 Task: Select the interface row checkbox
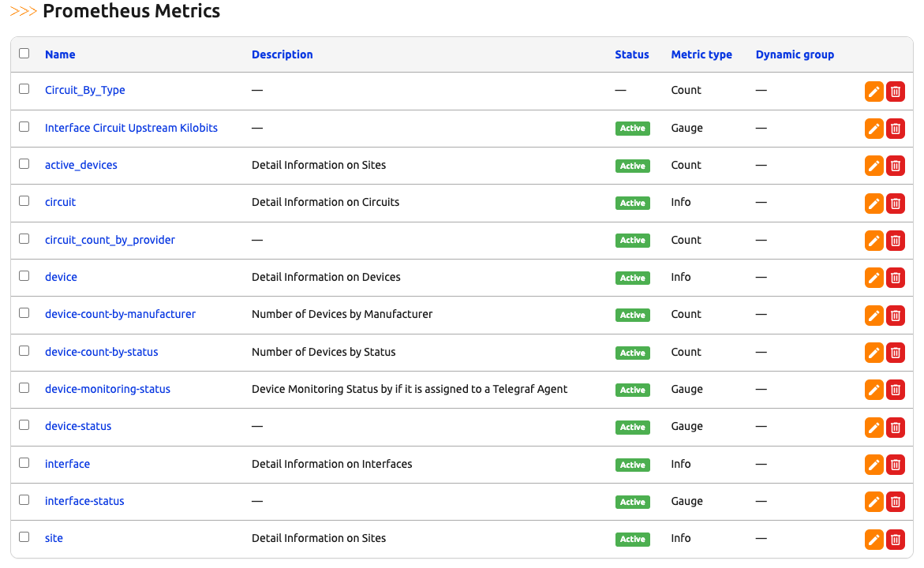24,463
